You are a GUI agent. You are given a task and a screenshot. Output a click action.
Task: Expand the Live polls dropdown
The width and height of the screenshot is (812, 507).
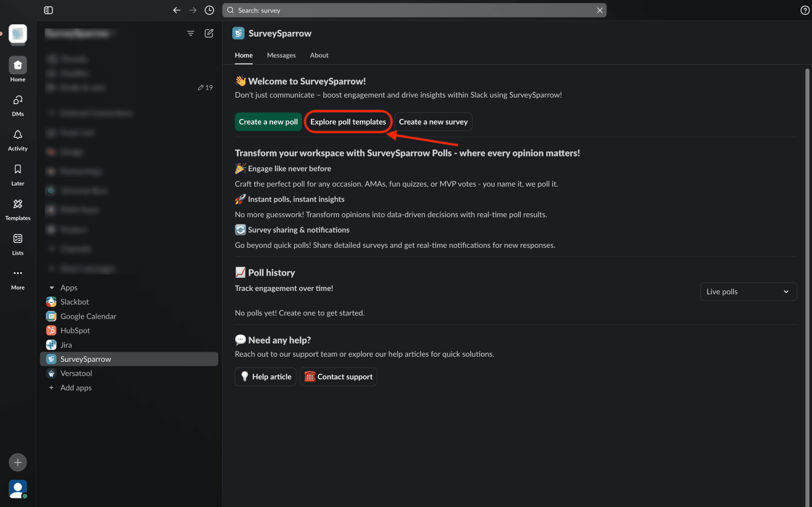748,291
